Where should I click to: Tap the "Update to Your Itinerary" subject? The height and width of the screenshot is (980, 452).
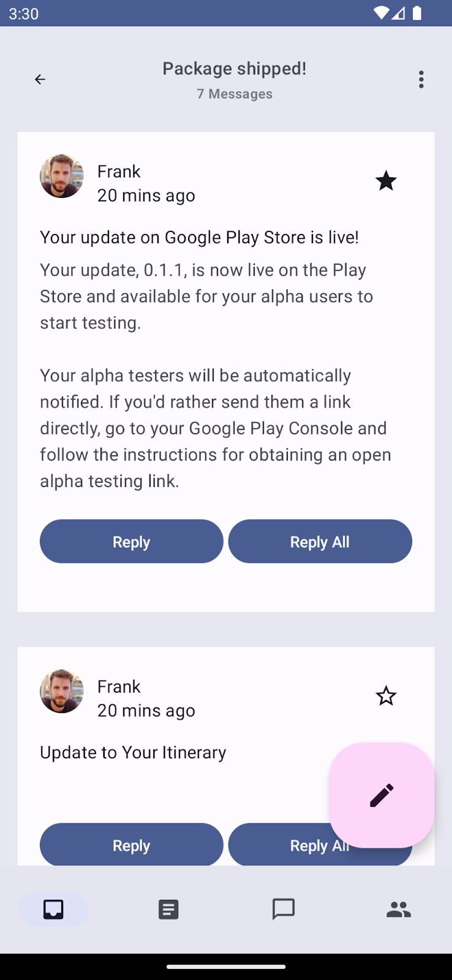[x=133, y=752]
